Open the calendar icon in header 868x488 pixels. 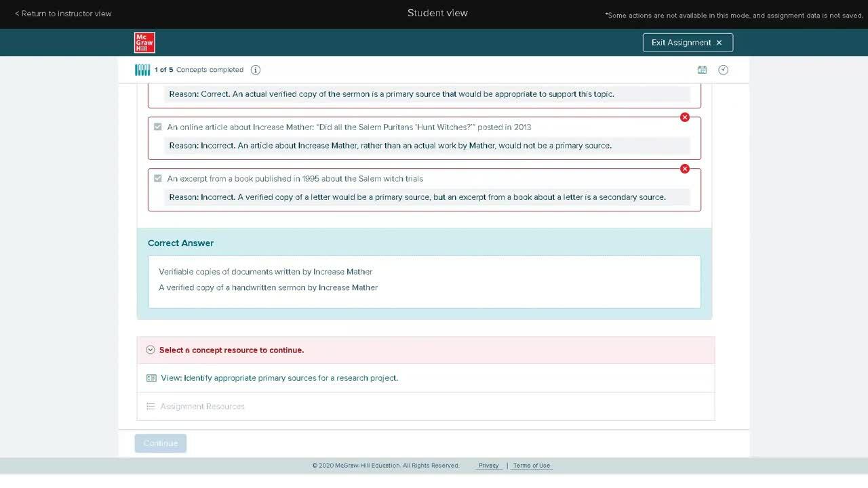[702, 70]
